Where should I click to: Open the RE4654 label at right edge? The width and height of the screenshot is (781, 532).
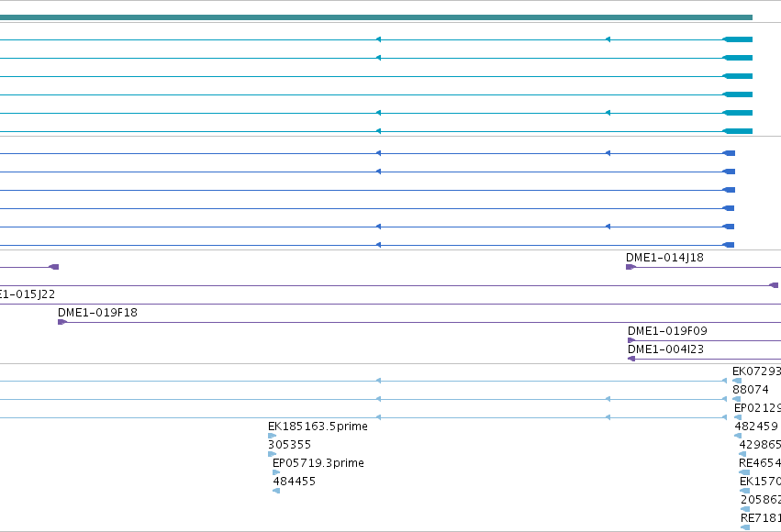coord(760,463)
